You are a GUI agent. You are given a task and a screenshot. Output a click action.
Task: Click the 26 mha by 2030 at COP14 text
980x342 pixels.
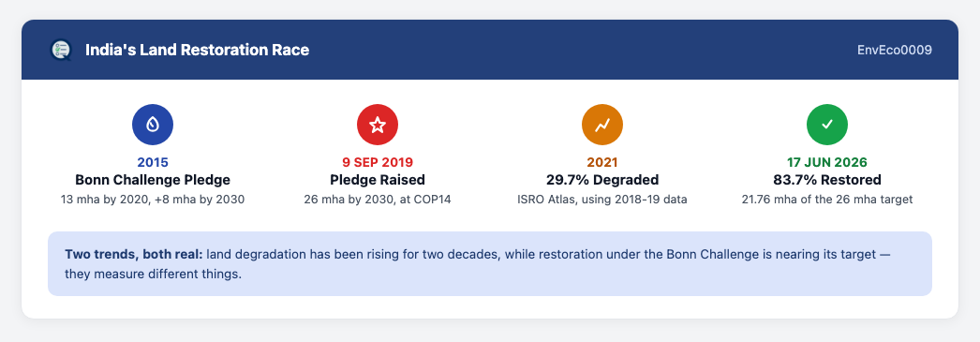[x=378, y=200]
